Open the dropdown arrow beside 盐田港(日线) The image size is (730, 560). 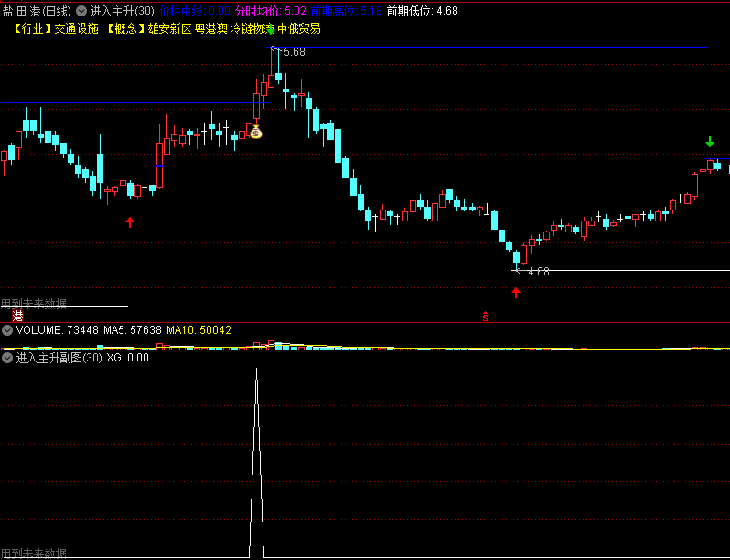tap(81, 11)
